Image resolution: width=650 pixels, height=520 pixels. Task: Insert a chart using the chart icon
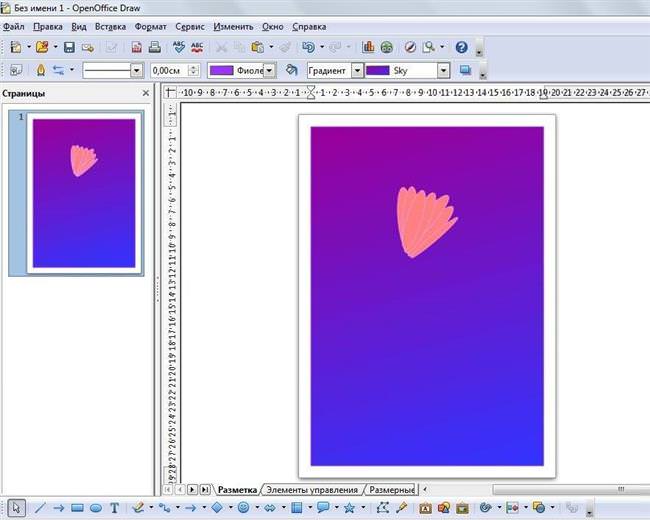[x=368, y=47]
